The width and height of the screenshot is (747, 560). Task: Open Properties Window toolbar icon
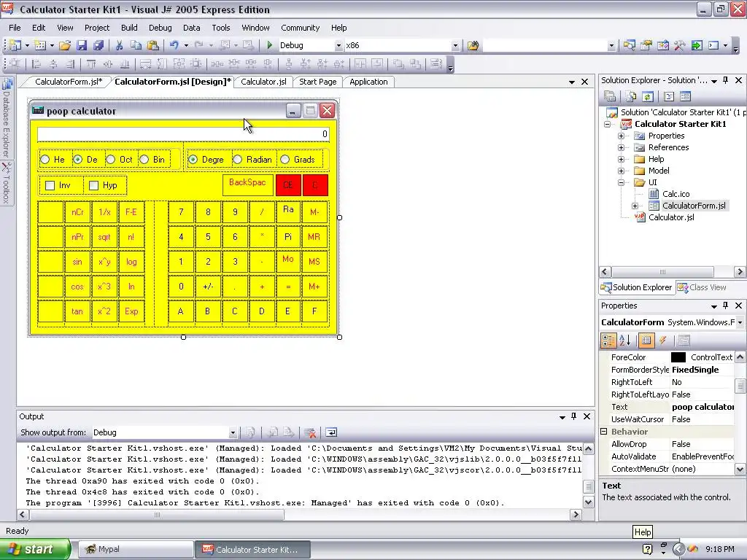pos(646,45)
